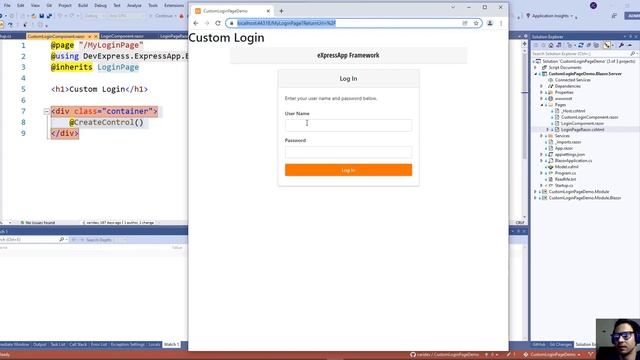This screenshot has height=360, width=640.
Task: Switch to the Call Stack tab
Action: [x=78, y=345]
